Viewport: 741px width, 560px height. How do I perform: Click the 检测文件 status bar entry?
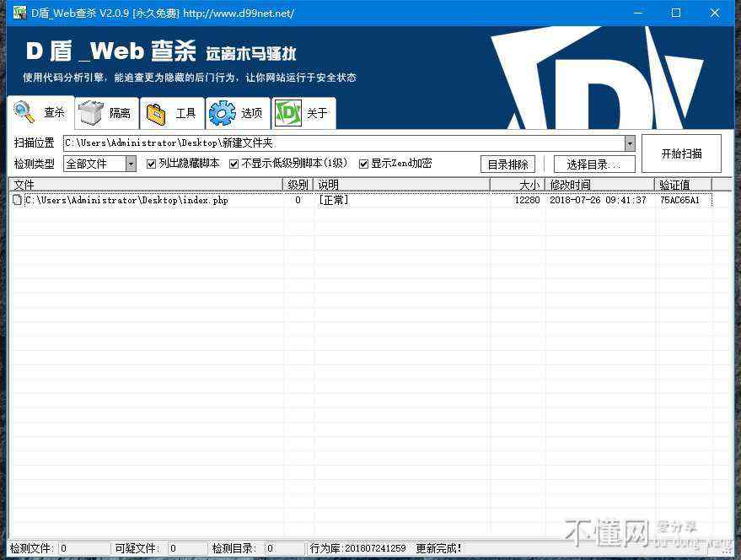pos(59,548)
